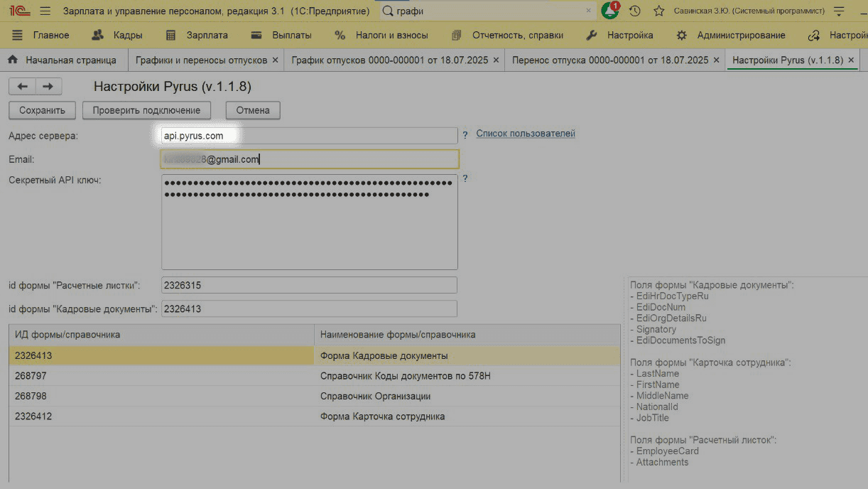Open the Администрирование section
868x489 pixels.
coord(731,35)
